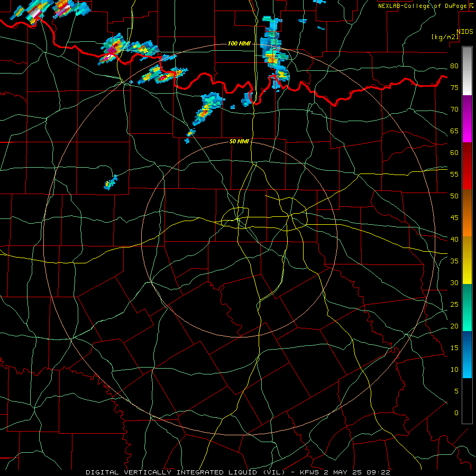Click the 10 value on the color scale
The width and height of the screenshot is (476, 476).
[x=454, y=370]
